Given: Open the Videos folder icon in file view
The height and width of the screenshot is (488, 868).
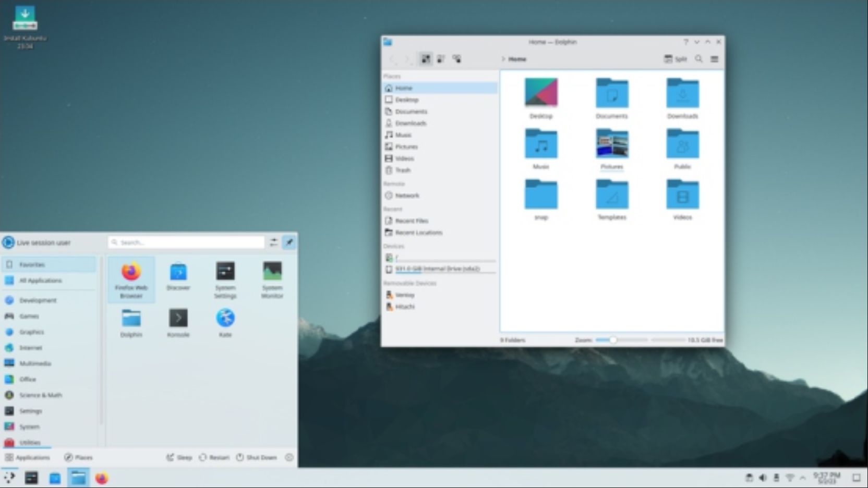Looking at the screenshot, I should coord(682,200).
